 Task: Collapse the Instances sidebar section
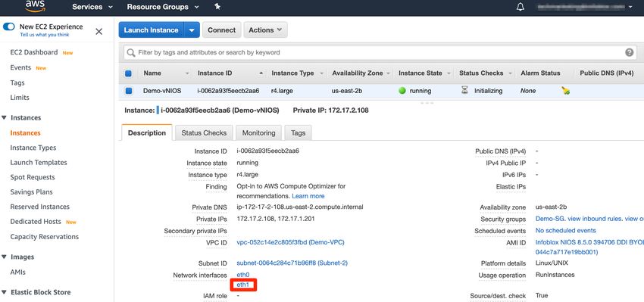pos(4,118)
